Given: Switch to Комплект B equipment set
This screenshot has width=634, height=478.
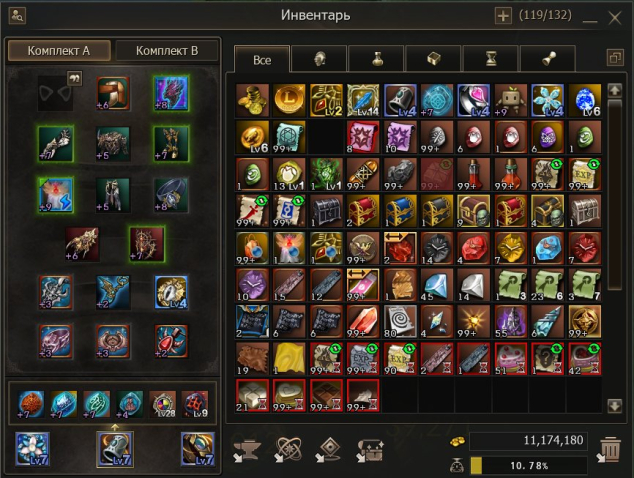Looking at the screenshot, I should [x=167, y=51].
